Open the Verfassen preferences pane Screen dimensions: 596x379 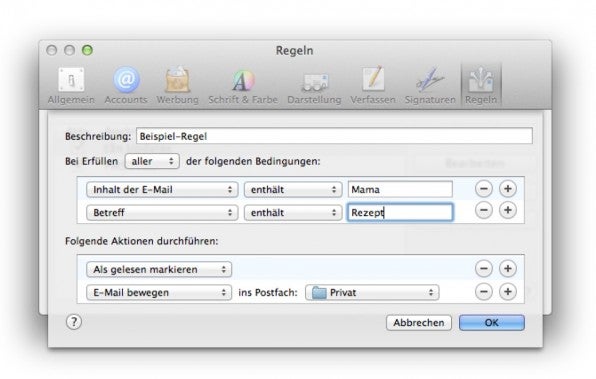tap(373, 86)
